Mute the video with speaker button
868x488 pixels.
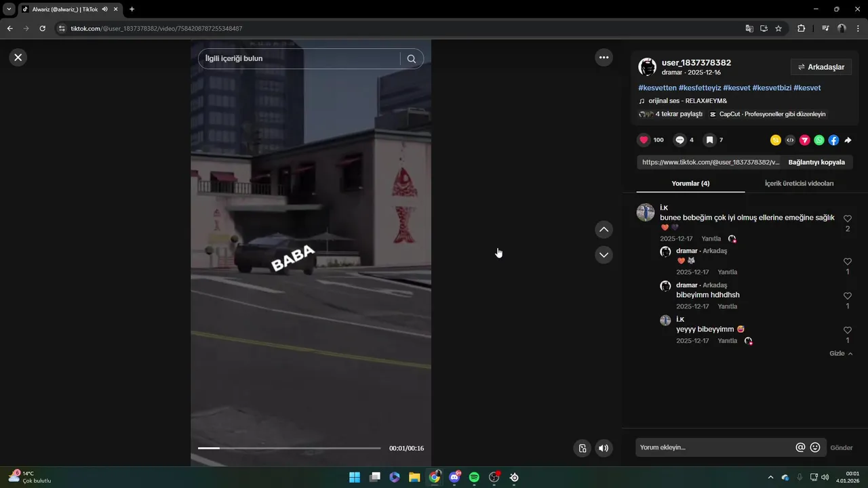point(604,448)
